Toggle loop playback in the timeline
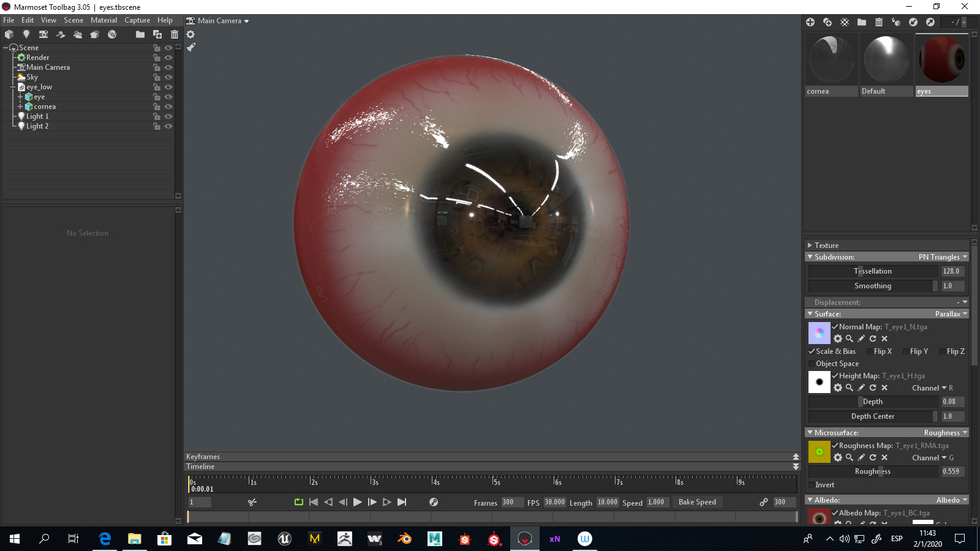This screenshot has height=551, width=980. 298,501
